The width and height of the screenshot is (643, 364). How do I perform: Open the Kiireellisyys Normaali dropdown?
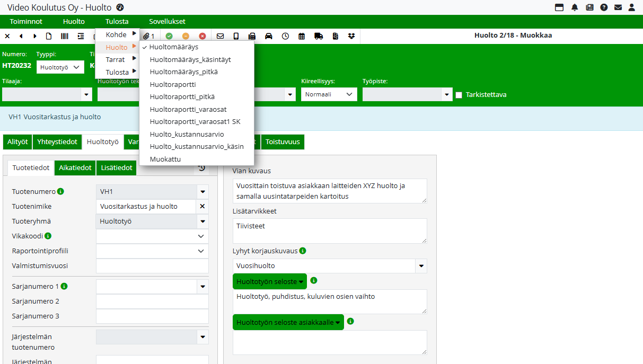[329, 94]
